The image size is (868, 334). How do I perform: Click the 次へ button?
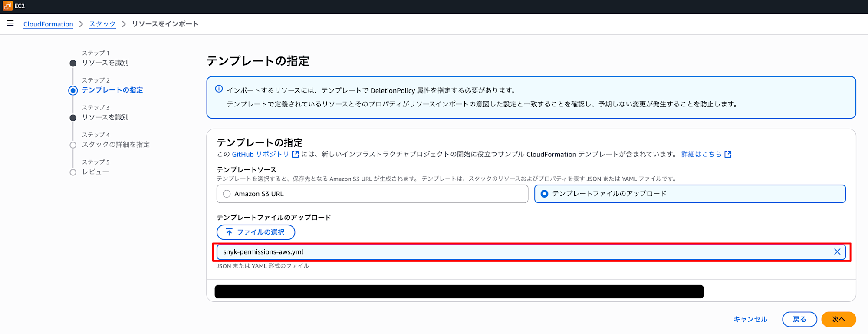click(x=838, y=319)
